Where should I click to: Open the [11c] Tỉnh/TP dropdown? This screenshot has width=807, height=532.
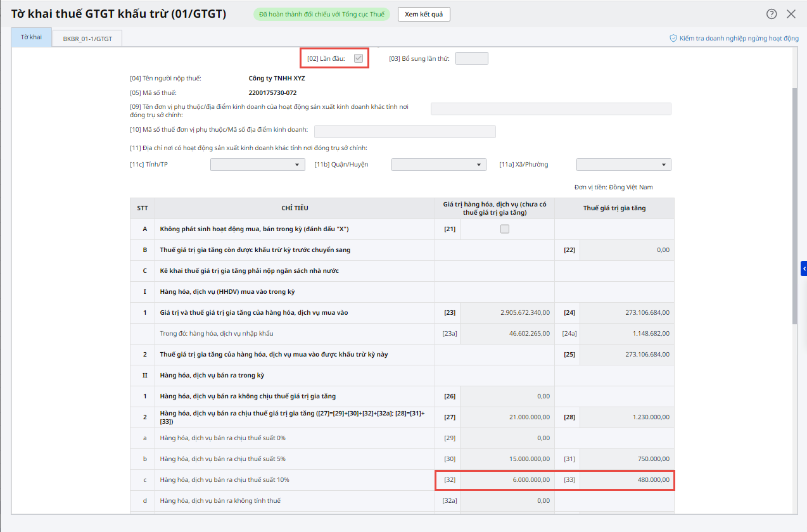[x=258, y=165]
